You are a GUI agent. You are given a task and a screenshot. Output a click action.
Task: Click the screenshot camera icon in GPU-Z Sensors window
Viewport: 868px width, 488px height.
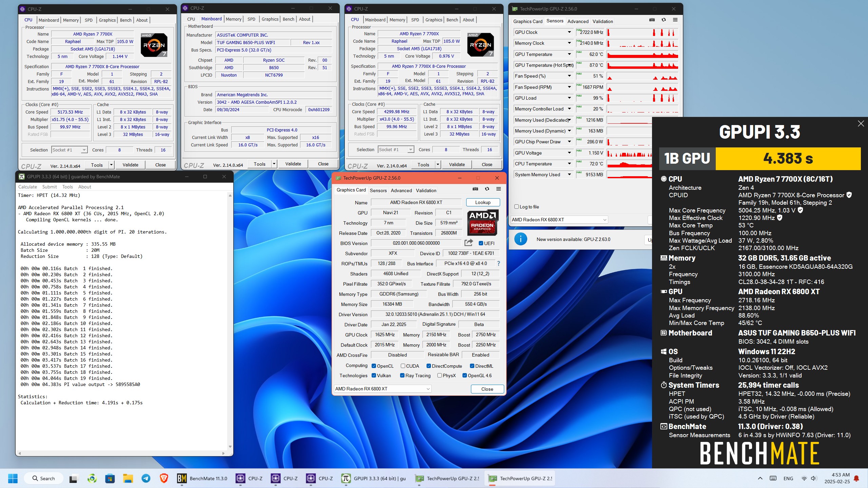coord(652,20)
